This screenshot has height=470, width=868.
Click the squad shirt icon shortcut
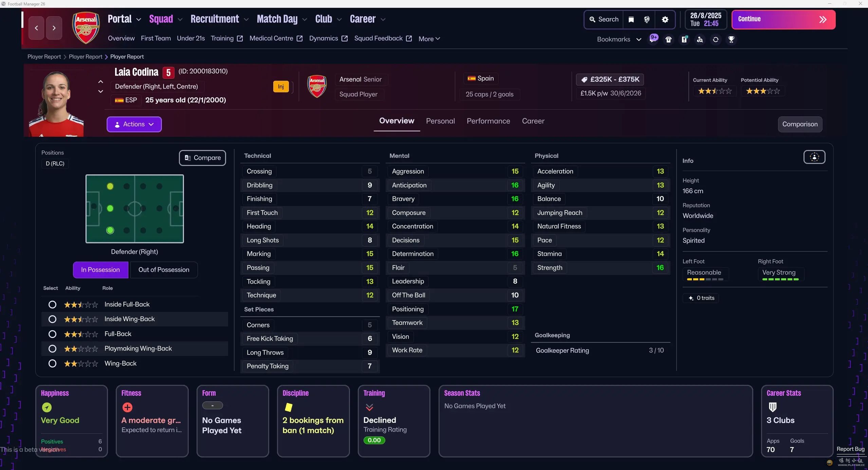[668, 40]
